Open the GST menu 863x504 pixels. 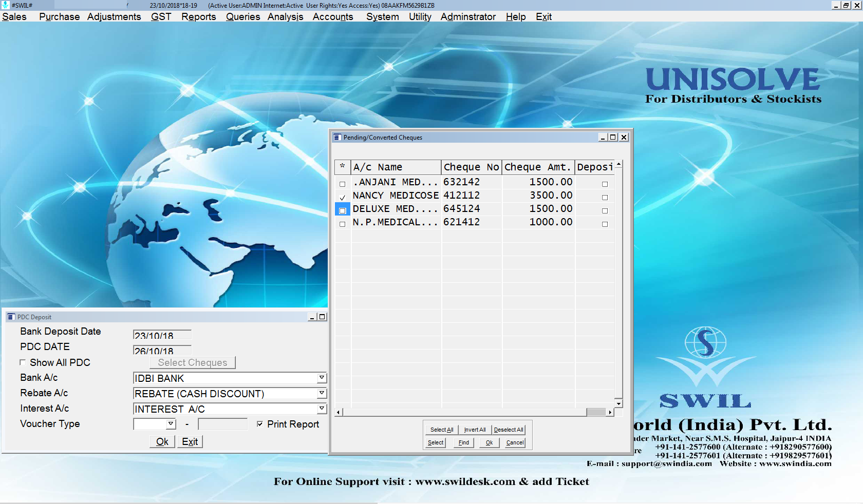(161, 17)
